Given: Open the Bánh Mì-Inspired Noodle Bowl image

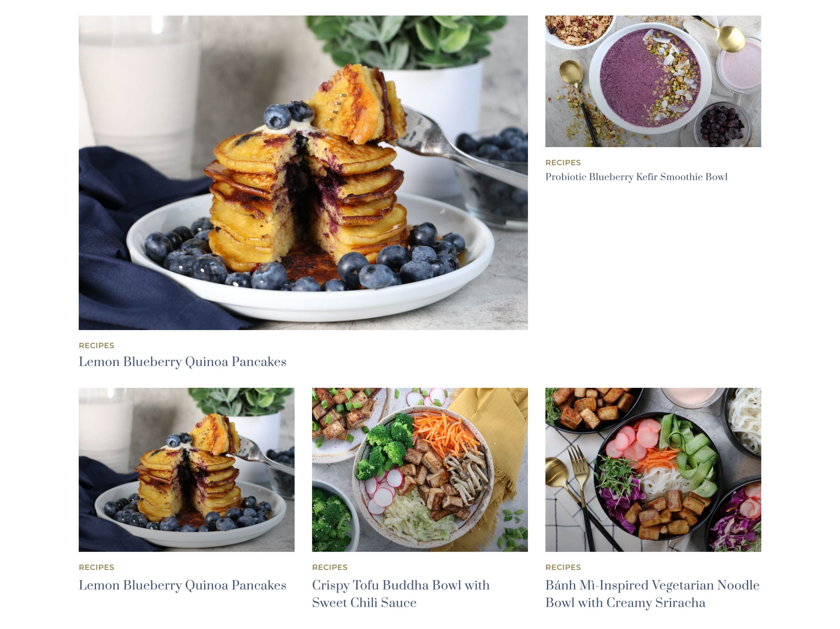Looking at the screenshot, I should point(653,470).
